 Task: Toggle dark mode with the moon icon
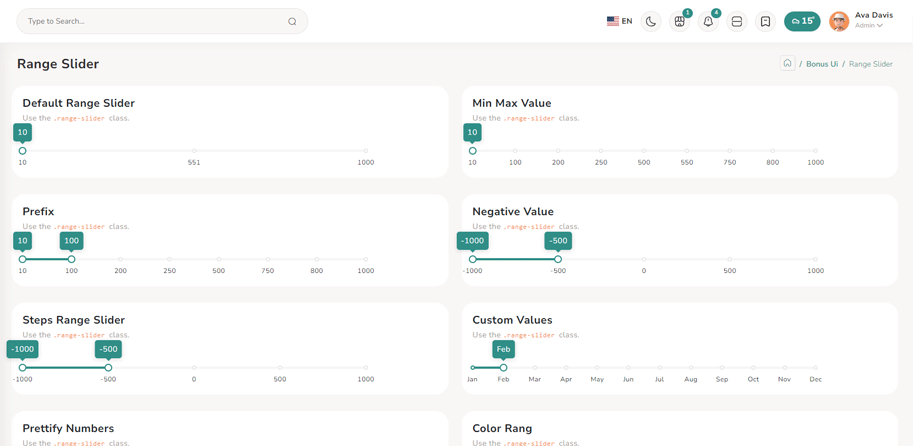[651, 21]
